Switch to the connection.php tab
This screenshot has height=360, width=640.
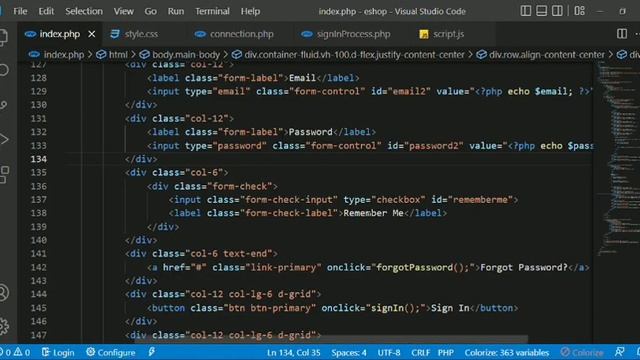234,34
